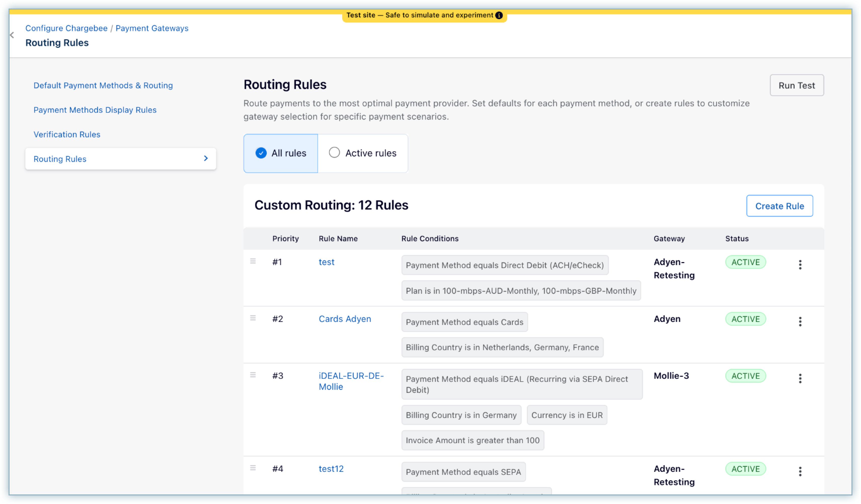861x504 pixels.
Task: Click the Status column header
Action: [737, 239]
